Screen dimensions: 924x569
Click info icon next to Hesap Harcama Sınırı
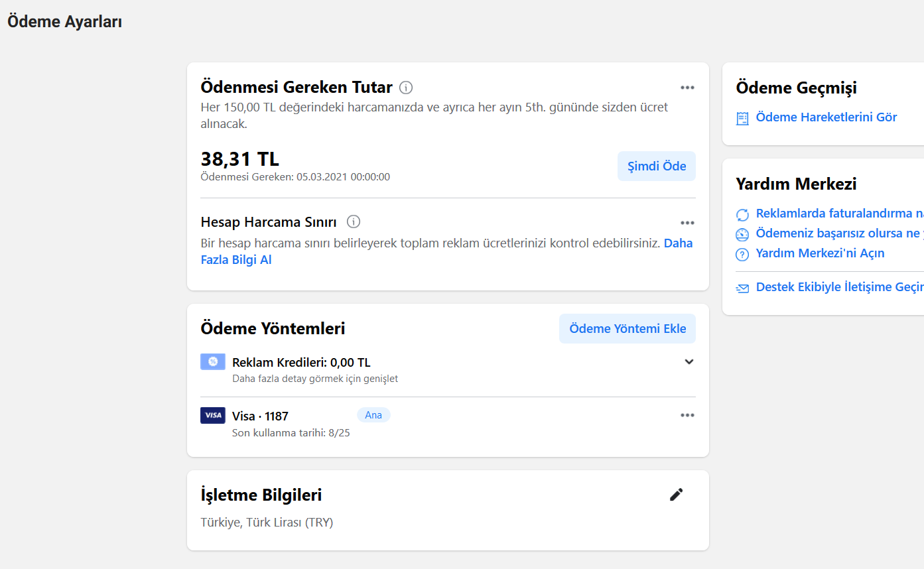(354, 221)
